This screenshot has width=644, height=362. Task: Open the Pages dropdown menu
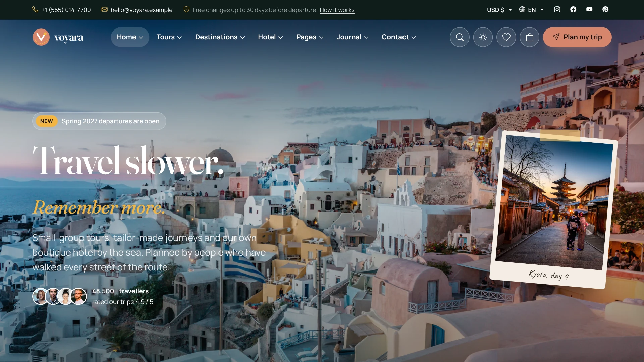pos(310,37)
